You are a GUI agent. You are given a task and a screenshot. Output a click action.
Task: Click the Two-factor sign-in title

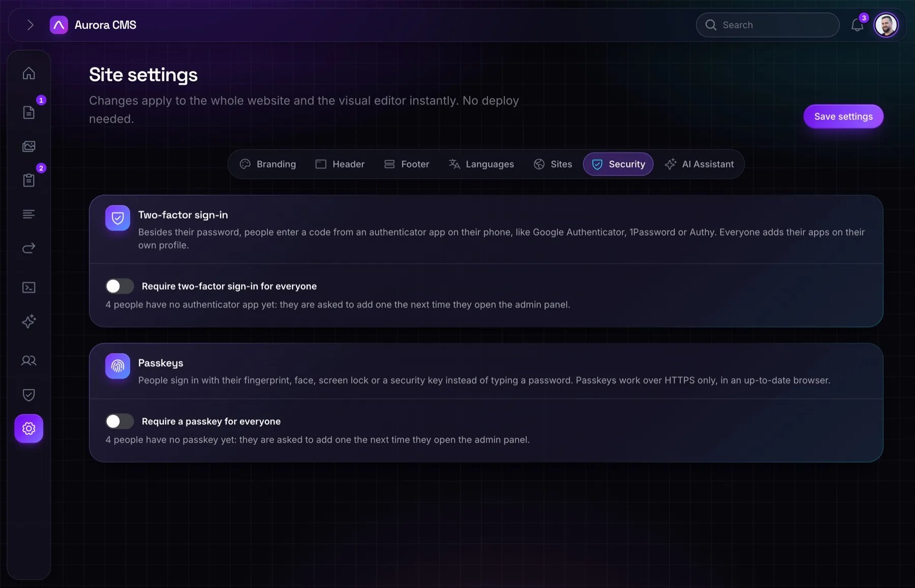(183, 215)
